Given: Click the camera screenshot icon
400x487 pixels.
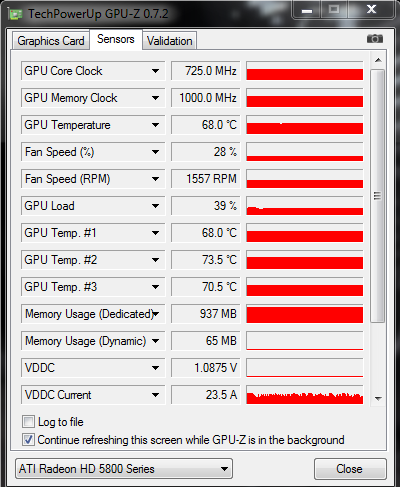Looking at the screenshot, I should pos(375,39).
